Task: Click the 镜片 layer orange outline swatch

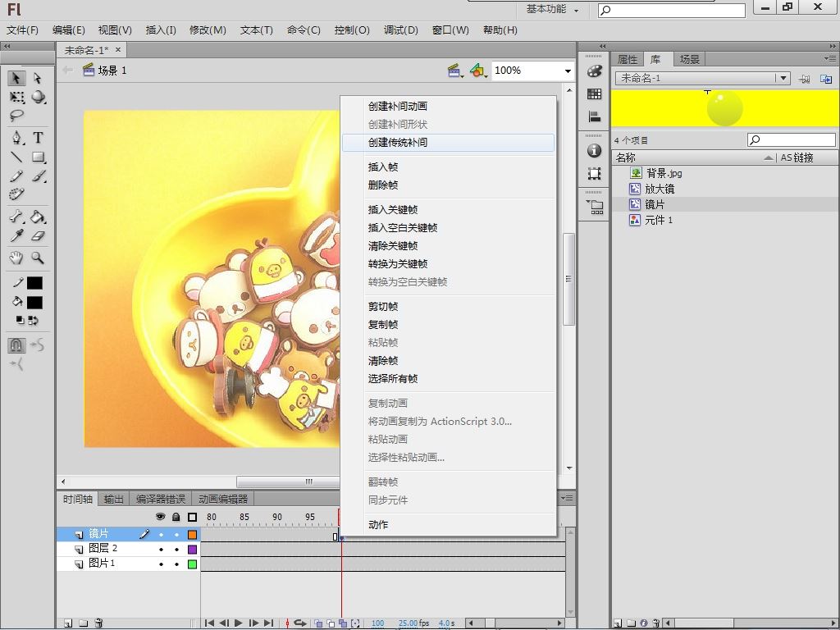Action: tap(192, 535)
